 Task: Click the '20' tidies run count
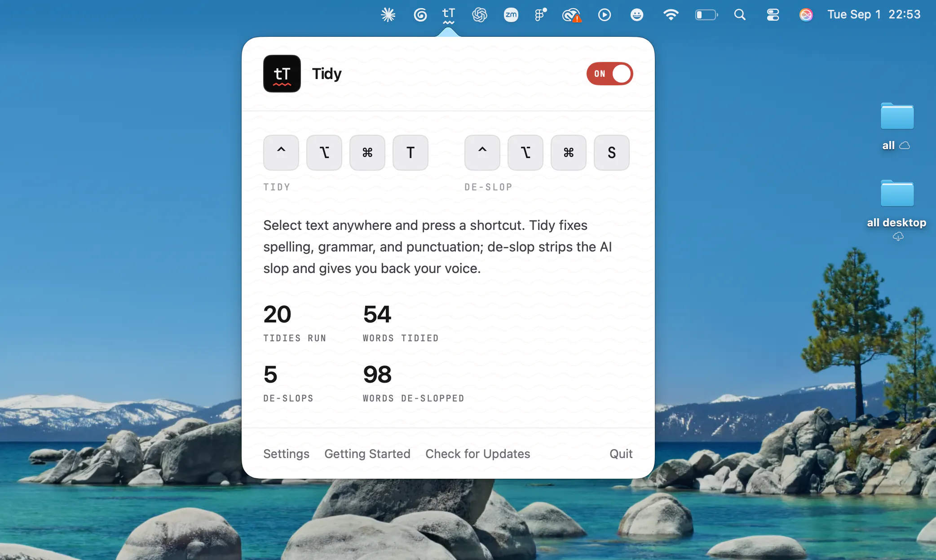point(277,314)
